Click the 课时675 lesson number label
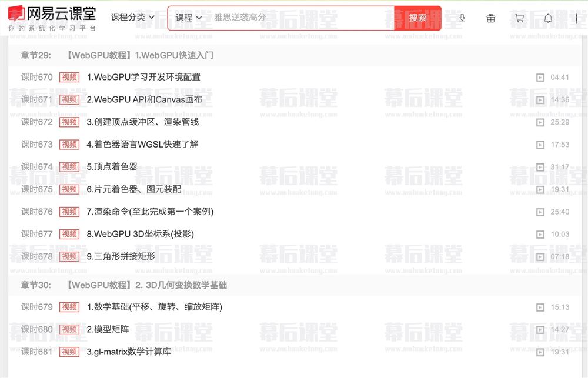Viewport: 588px width, 378px height. click(36, 189)
